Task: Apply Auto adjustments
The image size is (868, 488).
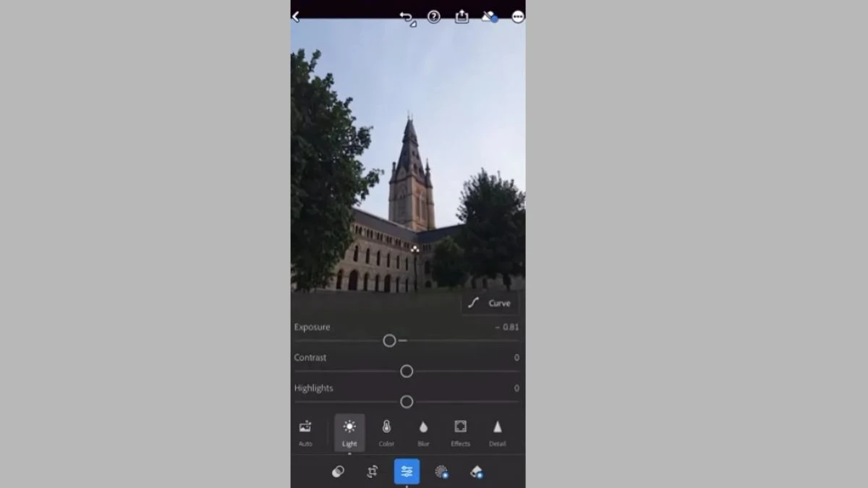Action: (x=305, y=433)
